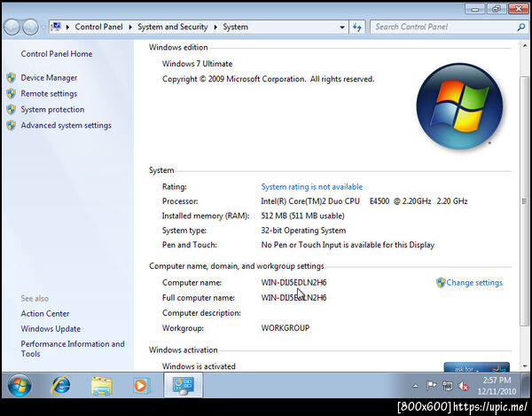Show hidden tray icons arrow
Image resolution: width=532 pixels, height=416 pixels.
click(415, 386)
